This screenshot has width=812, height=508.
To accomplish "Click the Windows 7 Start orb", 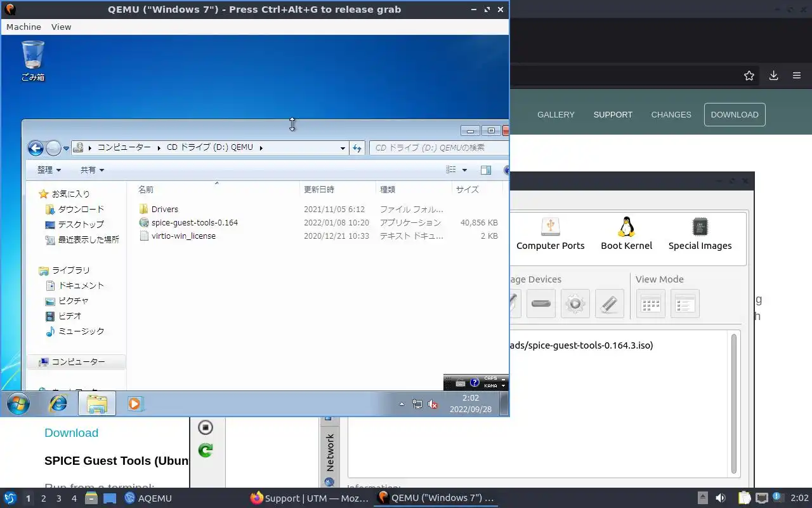I will [x=18, y=403].
